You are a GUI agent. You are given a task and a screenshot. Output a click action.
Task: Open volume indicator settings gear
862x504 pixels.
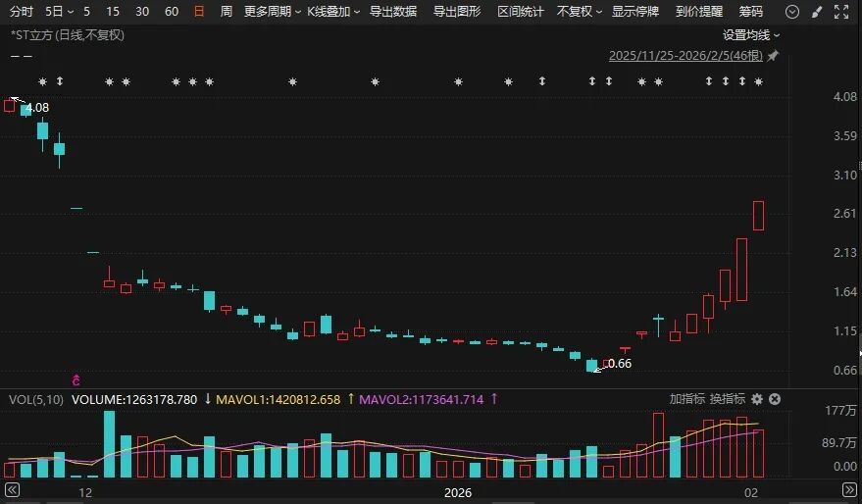756,399
